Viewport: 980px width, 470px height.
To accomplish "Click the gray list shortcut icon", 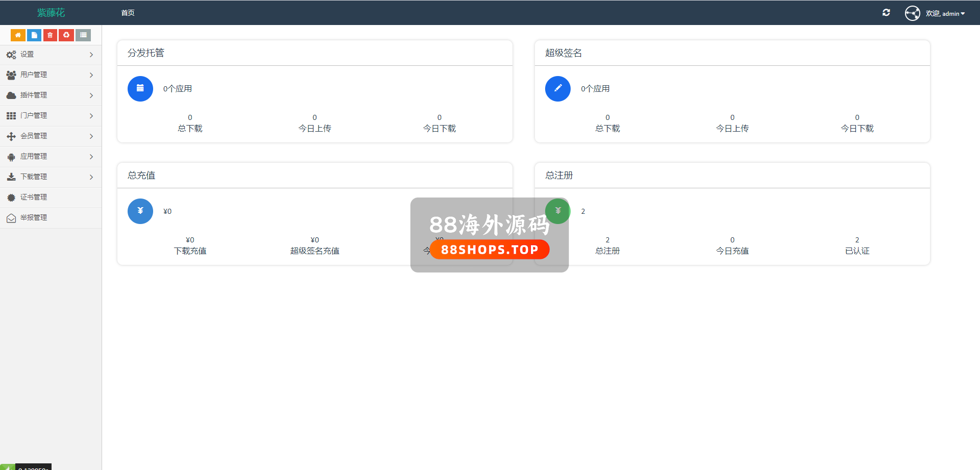I will (x=83, y=35).
